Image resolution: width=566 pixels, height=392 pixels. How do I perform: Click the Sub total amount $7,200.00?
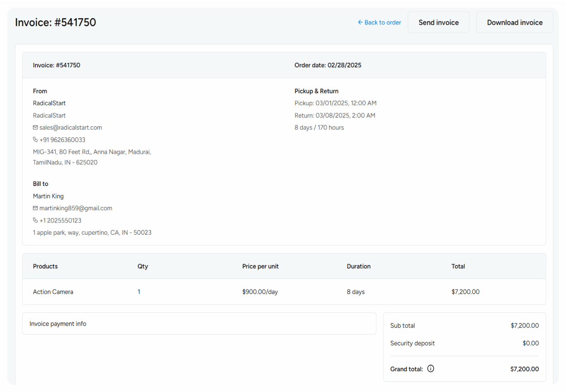[525, 326]
